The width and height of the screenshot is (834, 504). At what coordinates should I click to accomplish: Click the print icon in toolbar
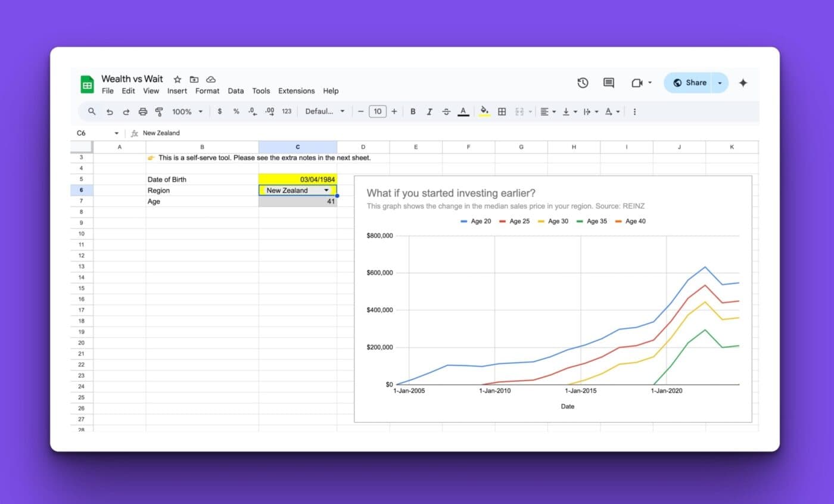coord(142,111)
